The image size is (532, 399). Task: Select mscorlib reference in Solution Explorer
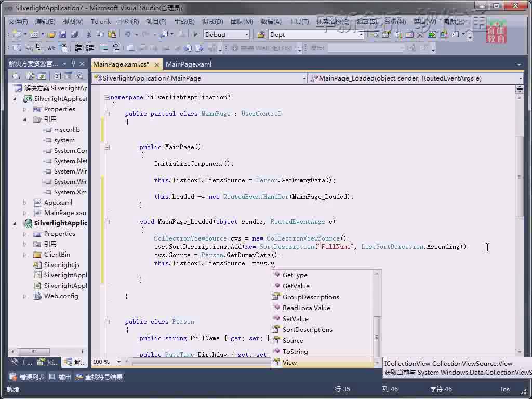tap(66, 130)
